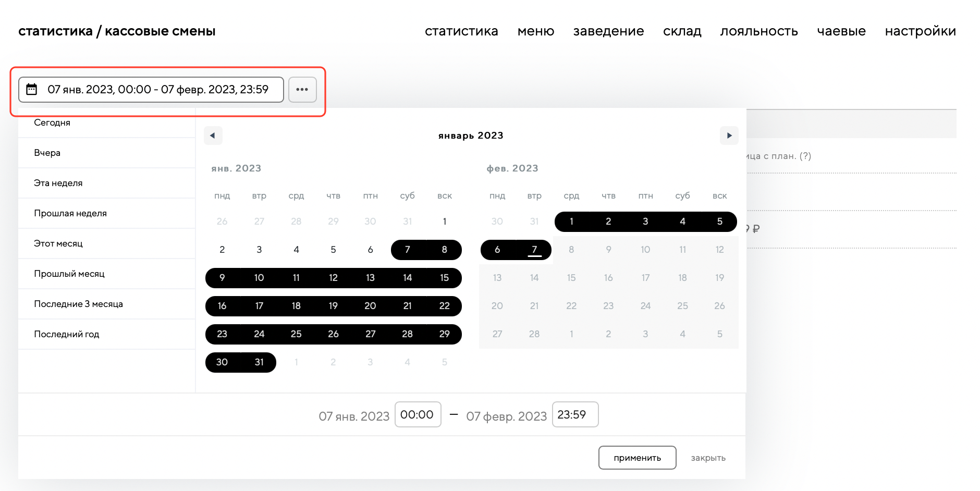Open the three-dots options button
The width and height of the screenshot is (980, 491).
point(302,90)
